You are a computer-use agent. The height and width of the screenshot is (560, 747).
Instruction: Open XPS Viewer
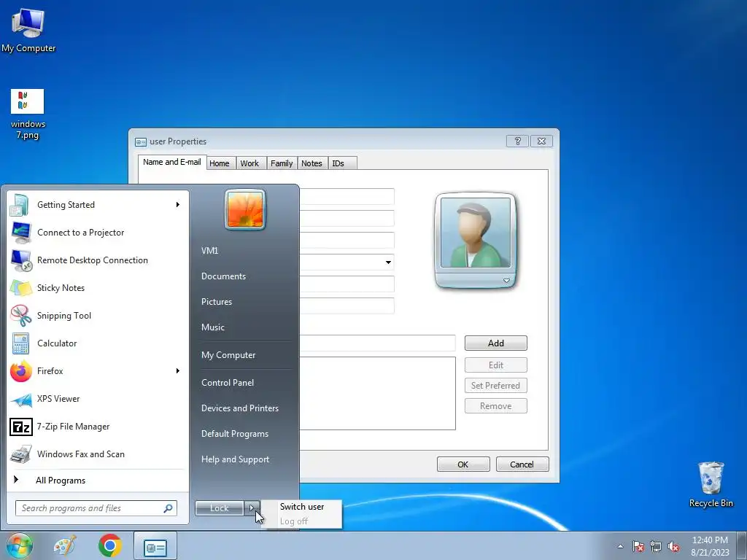98,399
